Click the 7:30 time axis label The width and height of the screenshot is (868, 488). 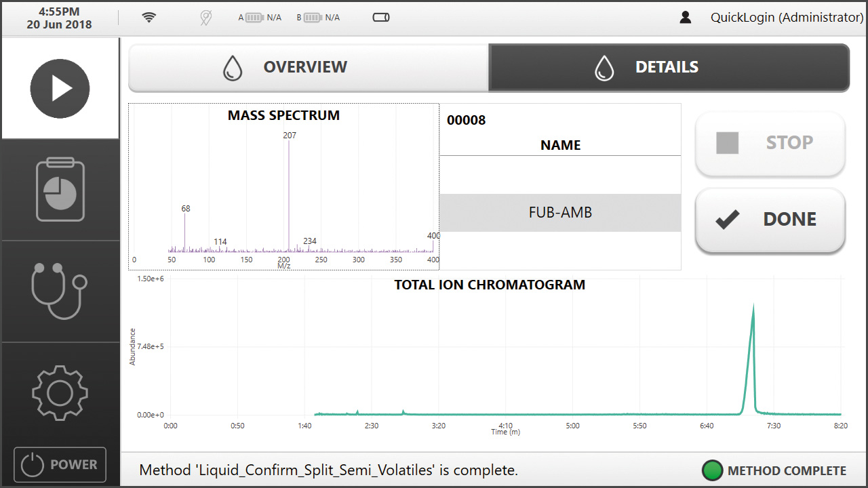click(774, 426)
